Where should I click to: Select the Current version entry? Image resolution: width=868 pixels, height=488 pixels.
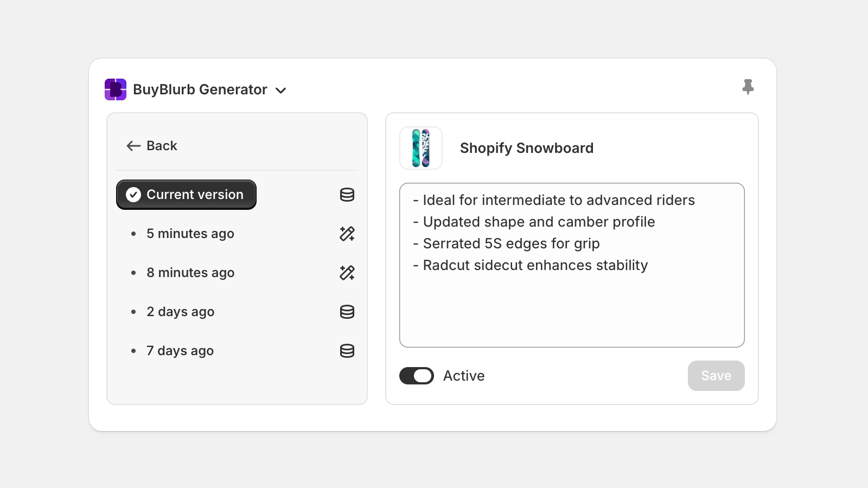(x=186, y=195)
